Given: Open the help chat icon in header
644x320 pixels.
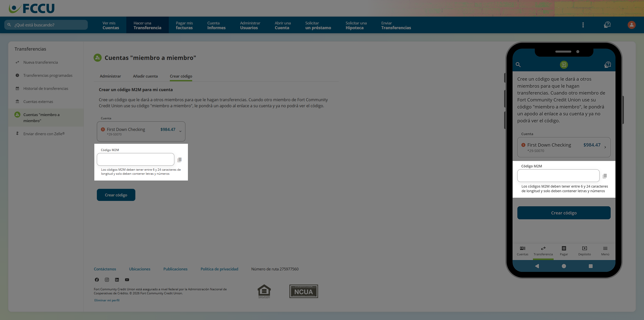Looking at the screenshot, I should pos(607,25).
